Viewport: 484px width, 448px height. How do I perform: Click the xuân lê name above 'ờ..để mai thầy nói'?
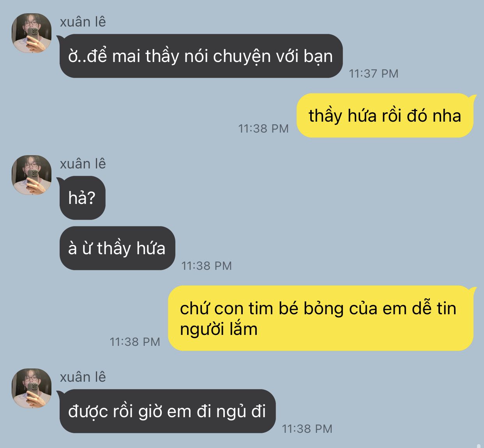tap(83, 22)
